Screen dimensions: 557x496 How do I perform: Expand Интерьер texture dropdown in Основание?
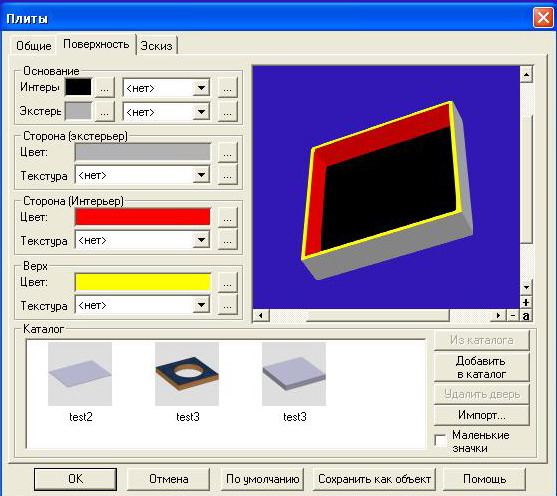201,88
